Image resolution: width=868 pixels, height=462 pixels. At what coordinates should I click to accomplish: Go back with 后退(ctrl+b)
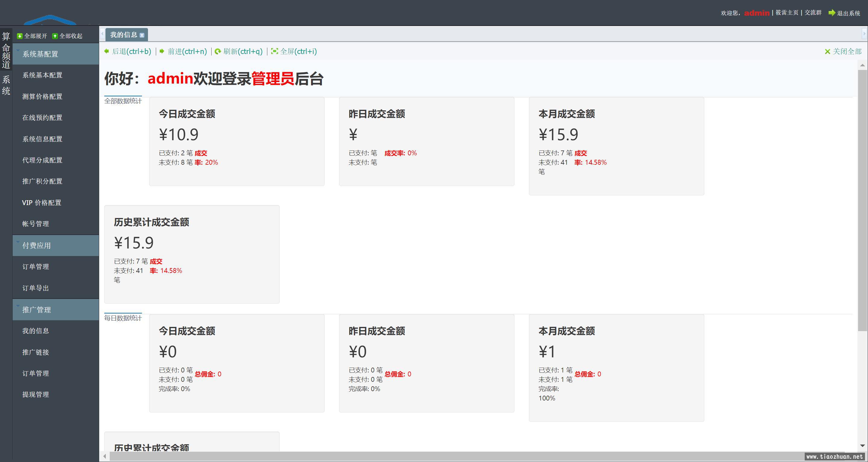pyautogui.click(x=131, y=51)
